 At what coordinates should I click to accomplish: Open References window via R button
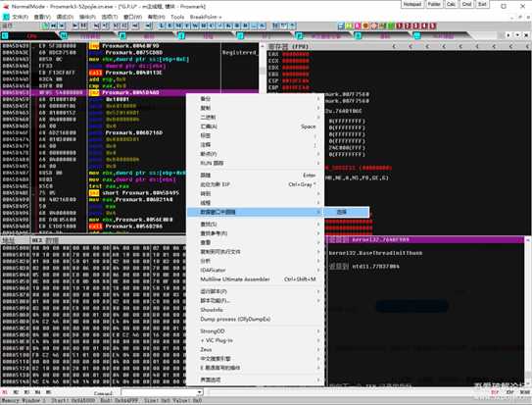tap(245, 25)
